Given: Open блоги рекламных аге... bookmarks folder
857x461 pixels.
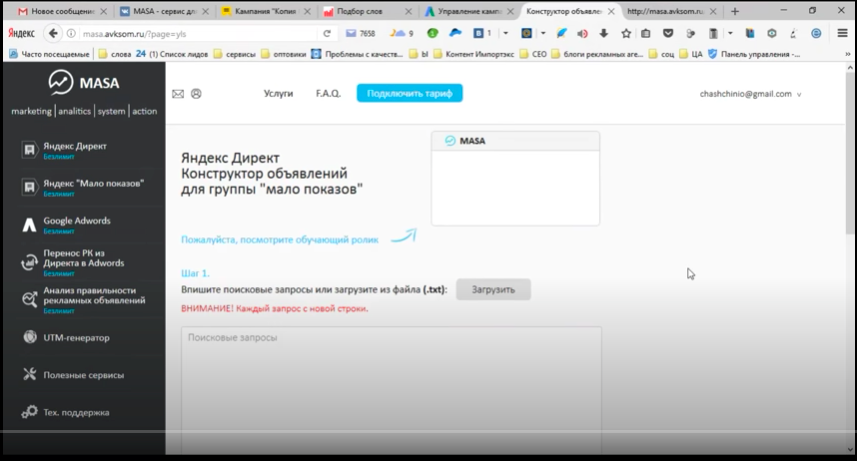Looking at the screenshot, I should tap(597, 54).
